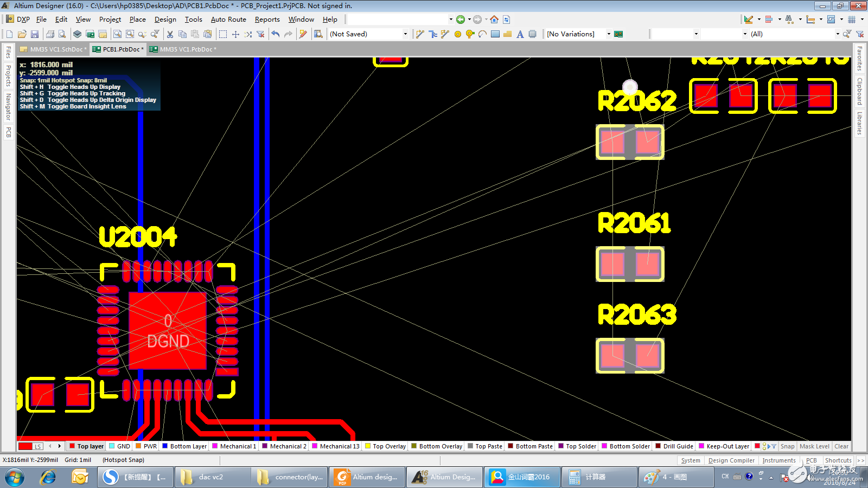Open the print preview tool
Image resolution: width=868 pixels, height=488 pixels.
[x=62, y=34]
